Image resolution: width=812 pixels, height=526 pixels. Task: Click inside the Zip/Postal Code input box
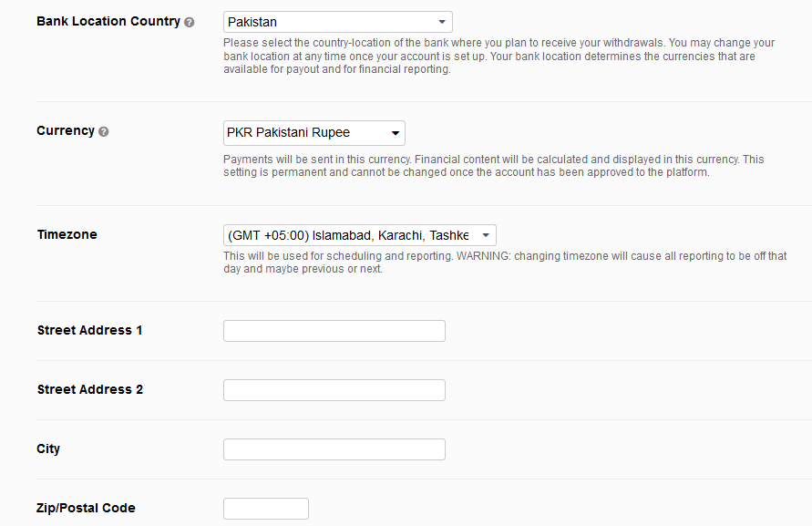coord(266,509)
